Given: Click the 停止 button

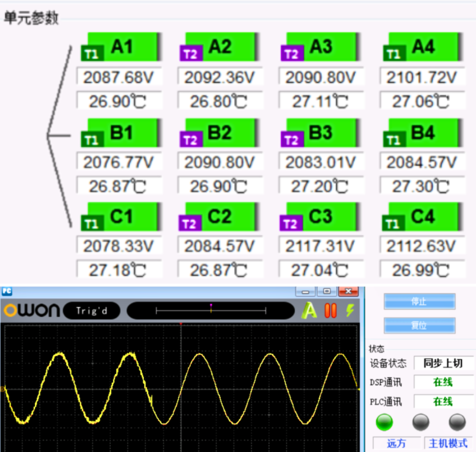Looking at the screenshot, I should pos(419,301).
